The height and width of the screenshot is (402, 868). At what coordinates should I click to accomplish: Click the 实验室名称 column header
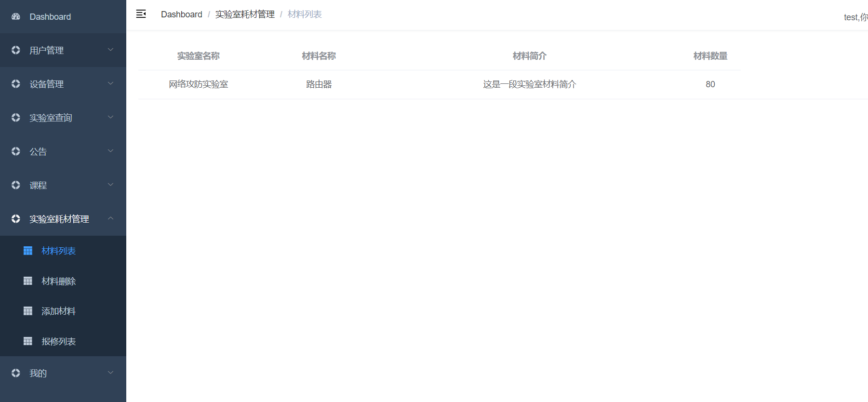coord(199,56)
